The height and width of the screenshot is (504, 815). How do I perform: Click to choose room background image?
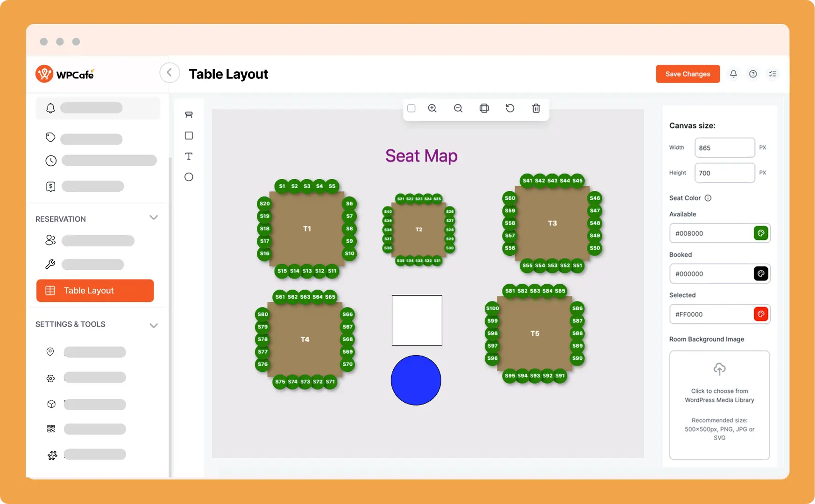[719, 405]
